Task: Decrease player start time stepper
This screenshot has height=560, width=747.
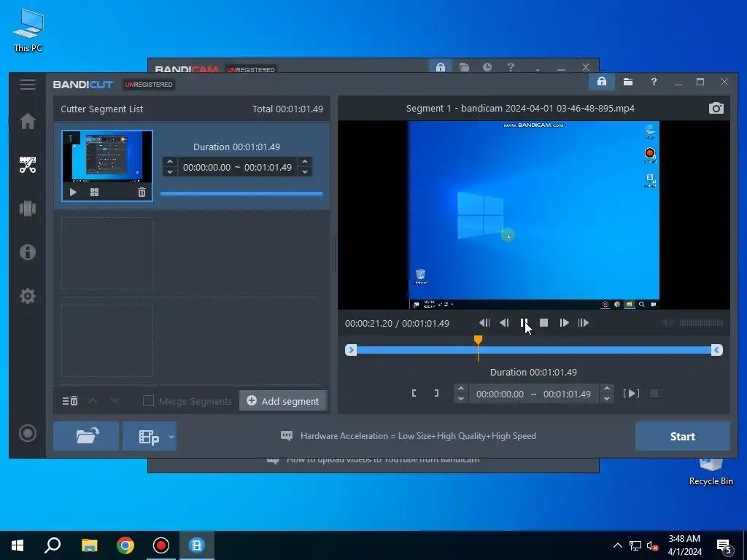Action: [x=461, y=399]
